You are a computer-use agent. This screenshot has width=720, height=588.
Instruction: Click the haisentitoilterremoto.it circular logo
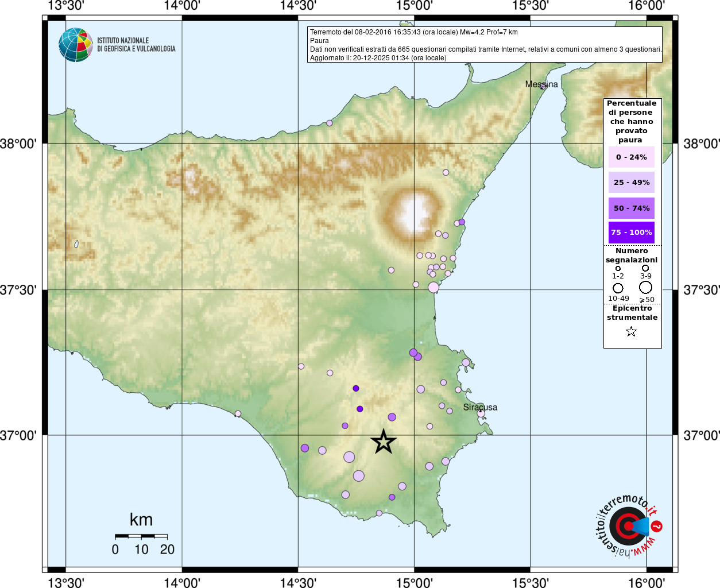[628, 525]
